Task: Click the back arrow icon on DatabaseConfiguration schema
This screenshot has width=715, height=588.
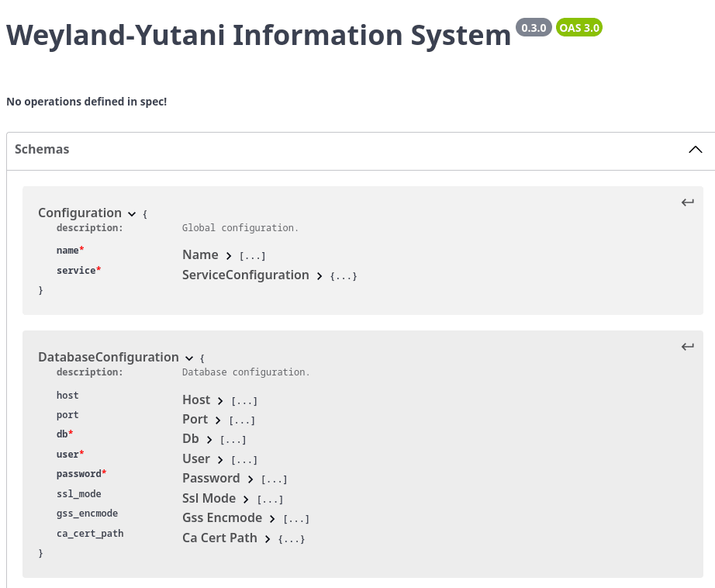Action: (687, 346)
